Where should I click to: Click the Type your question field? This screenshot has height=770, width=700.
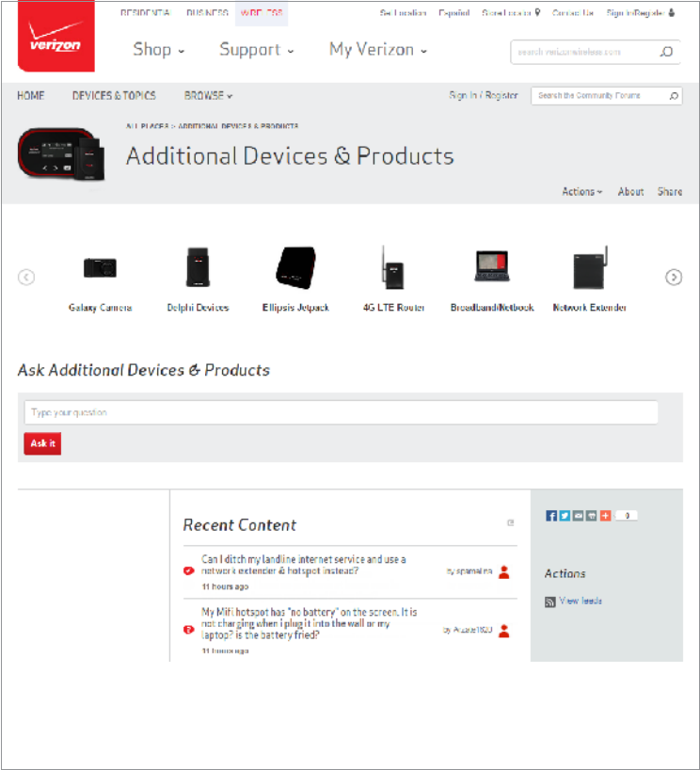point(342,412)
